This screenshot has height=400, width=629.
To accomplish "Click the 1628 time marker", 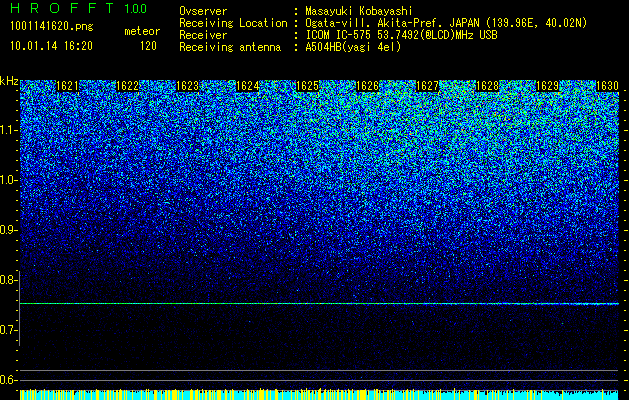I will (487, 86).
